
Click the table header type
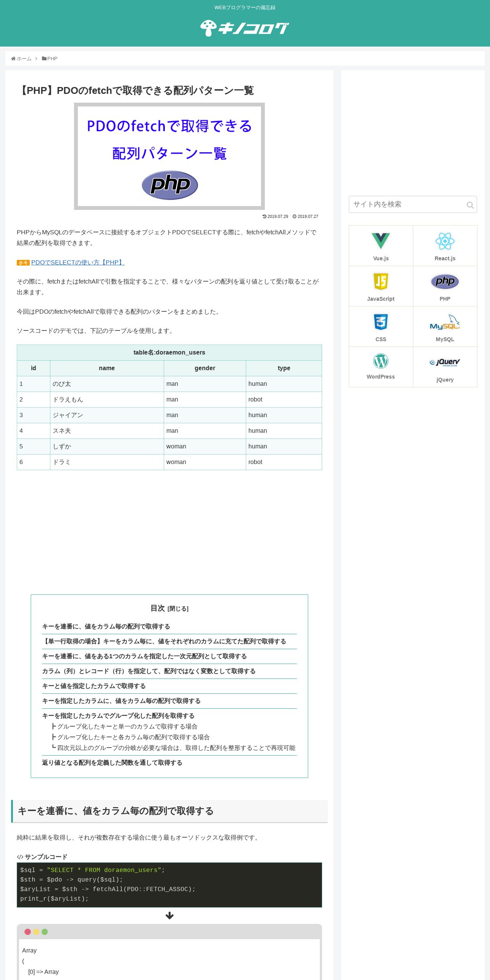point(284,368)
